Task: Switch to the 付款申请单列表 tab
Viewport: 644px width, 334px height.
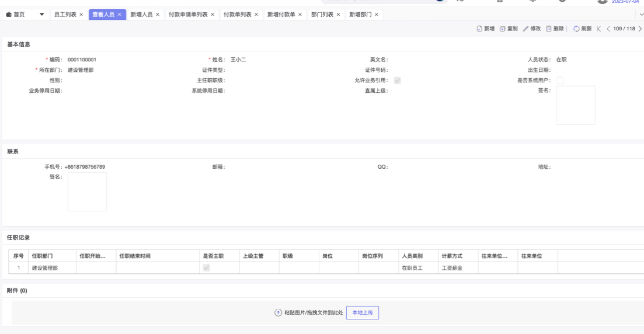Action: click(187, 15)
